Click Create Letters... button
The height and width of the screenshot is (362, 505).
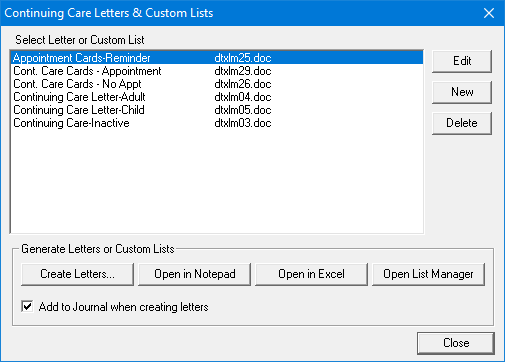[x=77, y=274]
